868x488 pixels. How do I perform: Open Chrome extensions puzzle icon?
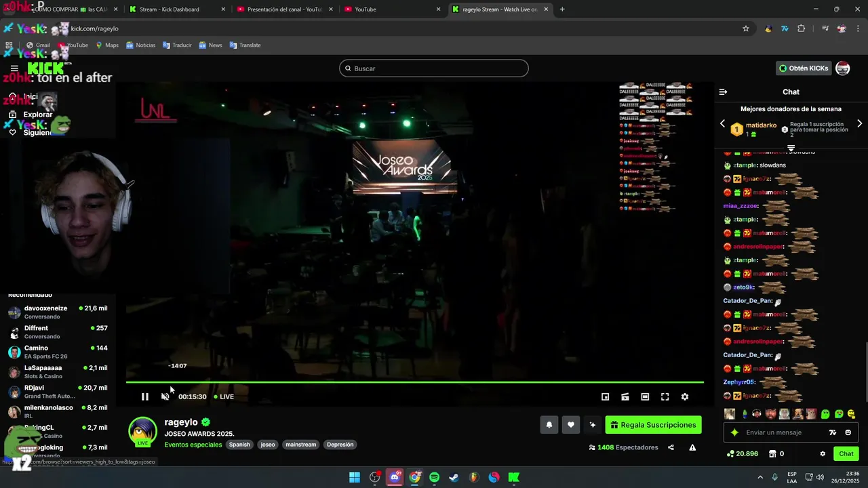802,28
